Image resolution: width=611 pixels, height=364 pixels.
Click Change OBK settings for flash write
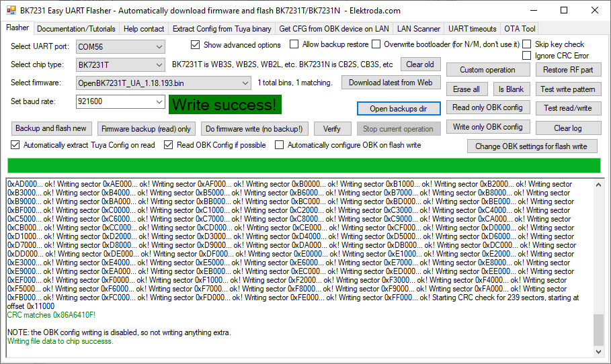pyautogui.click(x=532, y=146)
